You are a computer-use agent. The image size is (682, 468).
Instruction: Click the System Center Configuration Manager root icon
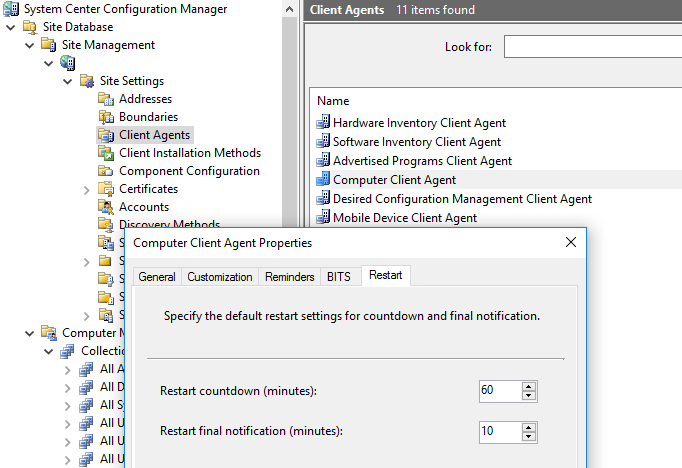pyautogui.click(x=10, y=9)
